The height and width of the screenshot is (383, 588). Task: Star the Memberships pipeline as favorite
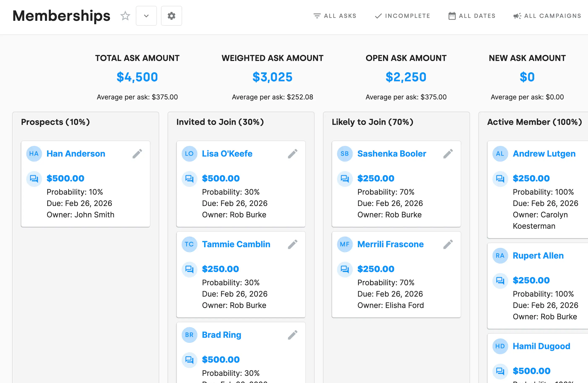pyautogui.click(x=125, y=16)
